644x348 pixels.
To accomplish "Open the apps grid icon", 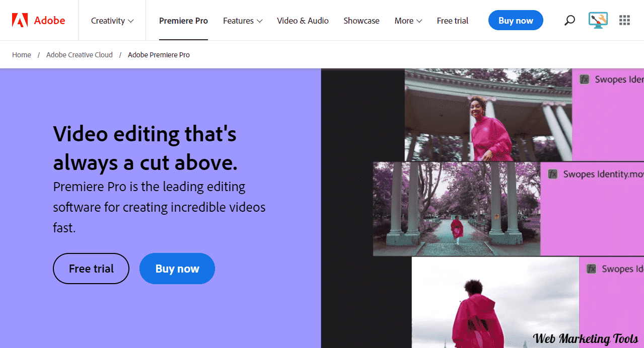I will pos(624,21).
